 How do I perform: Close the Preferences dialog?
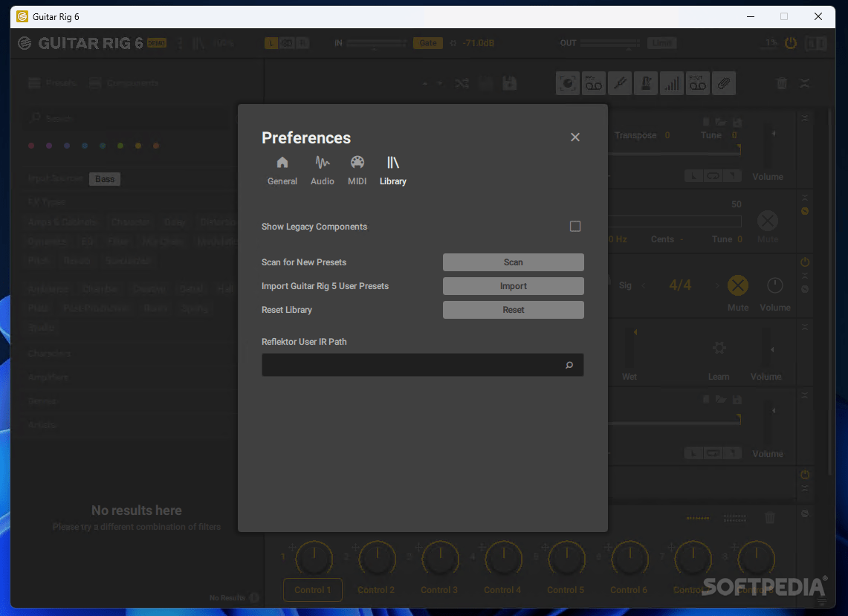pos(575,137)
